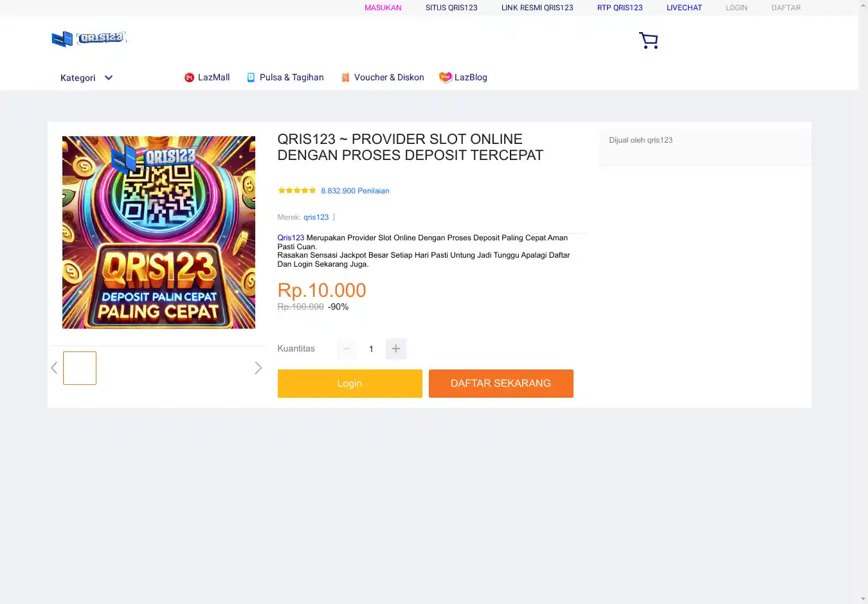Open the RTP QRIS123 menu item
The image size is (868, 604).
point(619,8)
